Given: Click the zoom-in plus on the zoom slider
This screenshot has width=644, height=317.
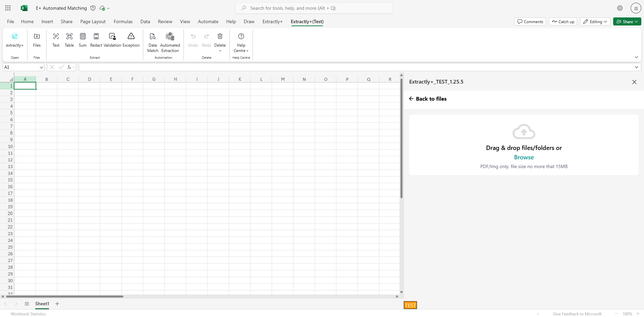Looking at the screenshot, I should coord(638,314).
